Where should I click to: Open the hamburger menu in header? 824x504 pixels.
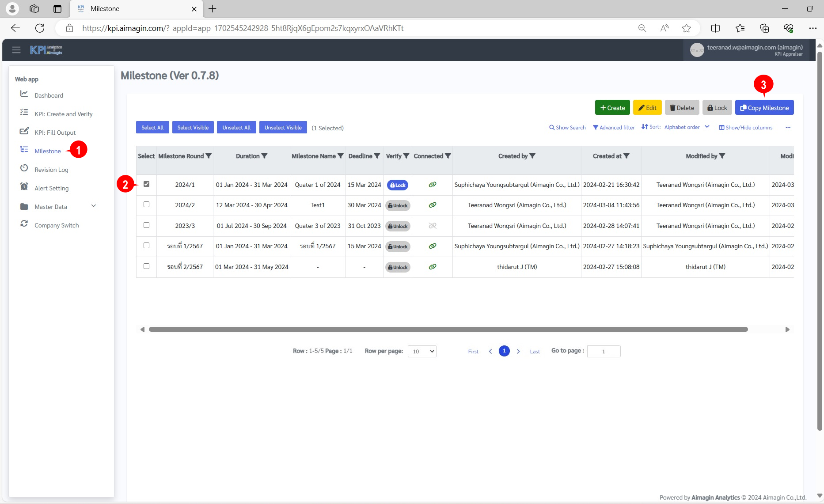tap(16, 50)
